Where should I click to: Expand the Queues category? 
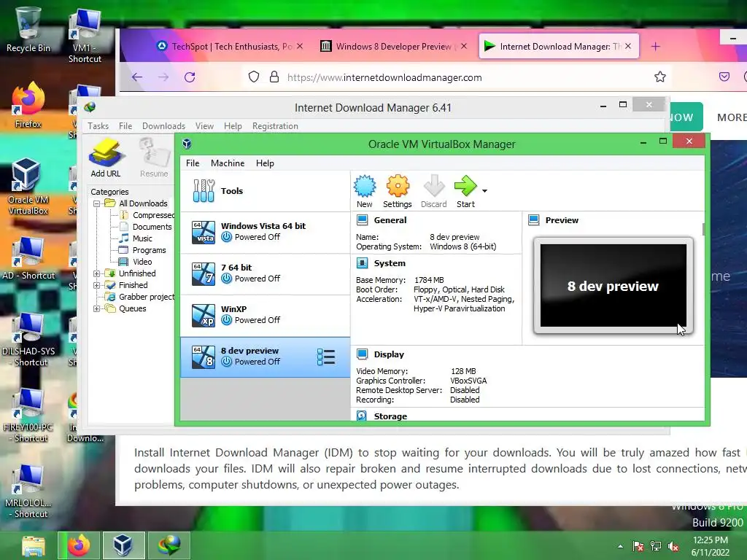97,308
